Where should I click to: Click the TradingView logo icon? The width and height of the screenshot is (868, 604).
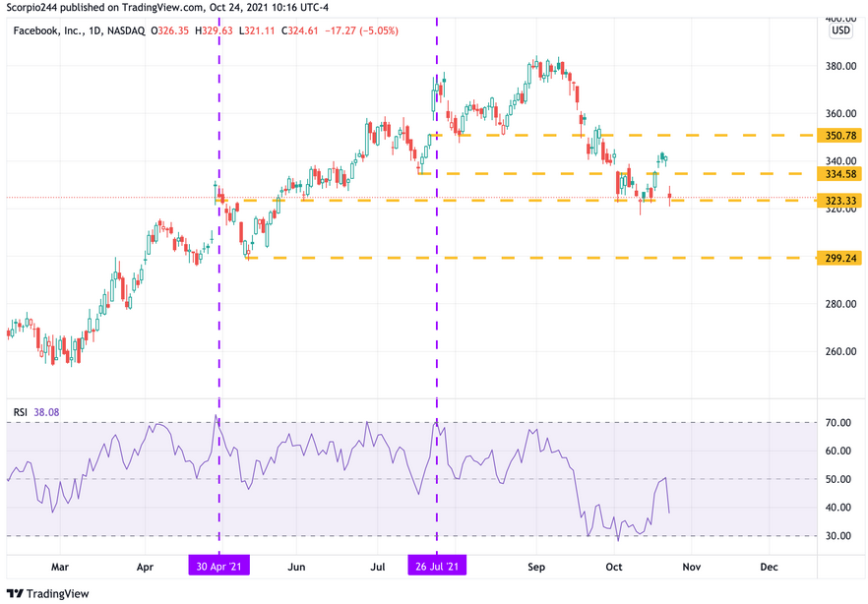pyautogui.click(x=15, y=593)
